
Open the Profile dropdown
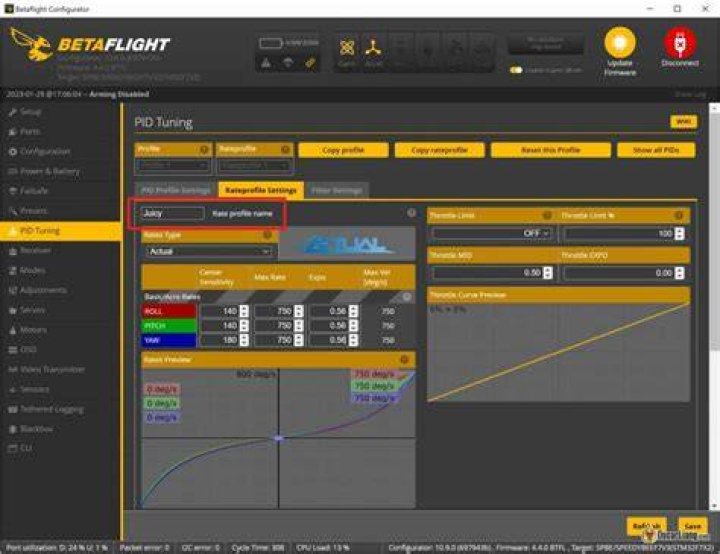pos(173,165)
